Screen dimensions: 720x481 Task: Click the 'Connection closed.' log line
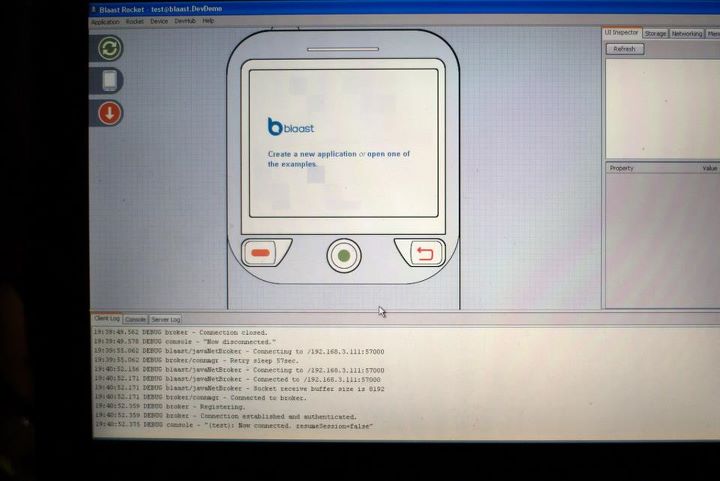coord(180,332)
